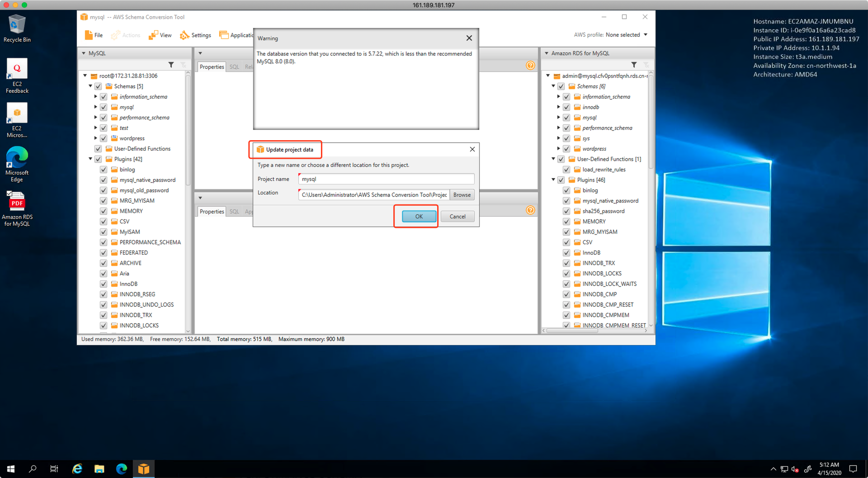Click Browse to choose project location
Image resolution: width=868 pixels, height=478 pixels.
point(462,195)
